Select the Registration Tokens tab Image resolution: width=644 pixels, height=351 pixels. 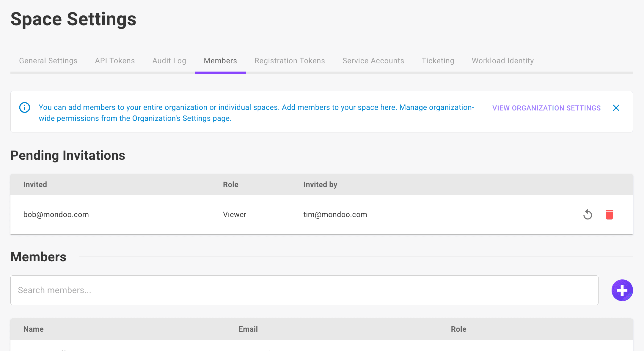289,61
